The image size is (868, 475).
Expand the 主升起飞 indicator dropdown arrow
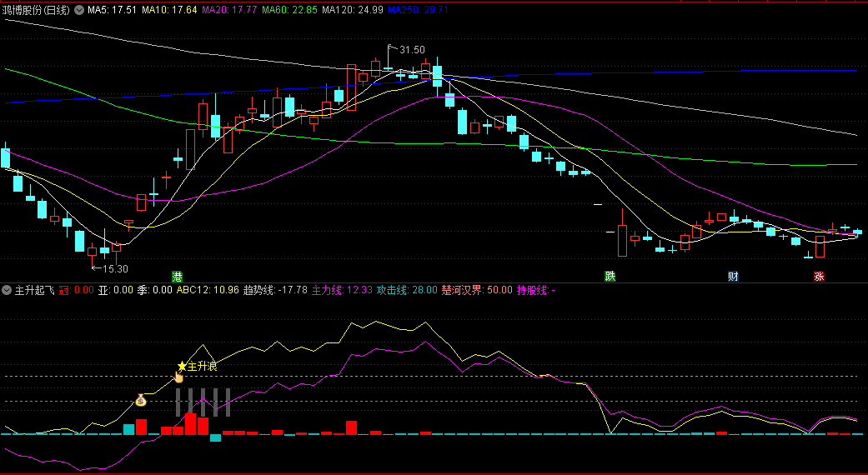(x=7, y=290)
